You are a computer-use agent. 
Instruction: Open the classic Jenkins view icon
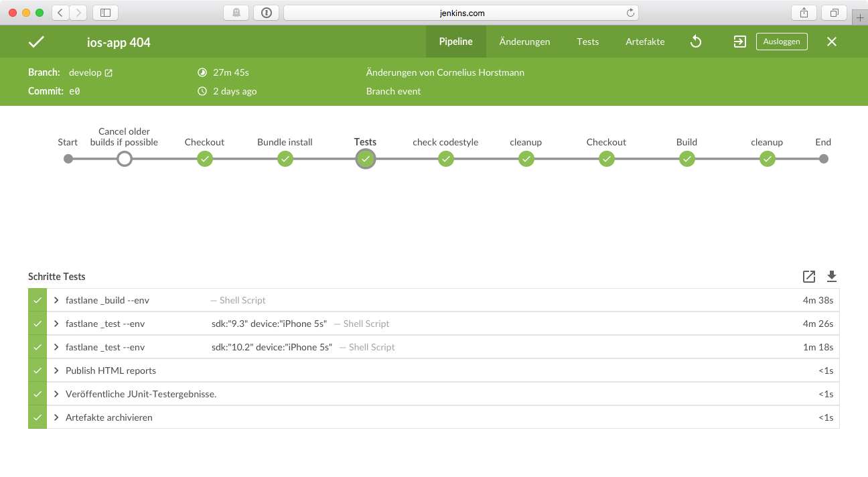pyautogui.click(x=739, y=42)
